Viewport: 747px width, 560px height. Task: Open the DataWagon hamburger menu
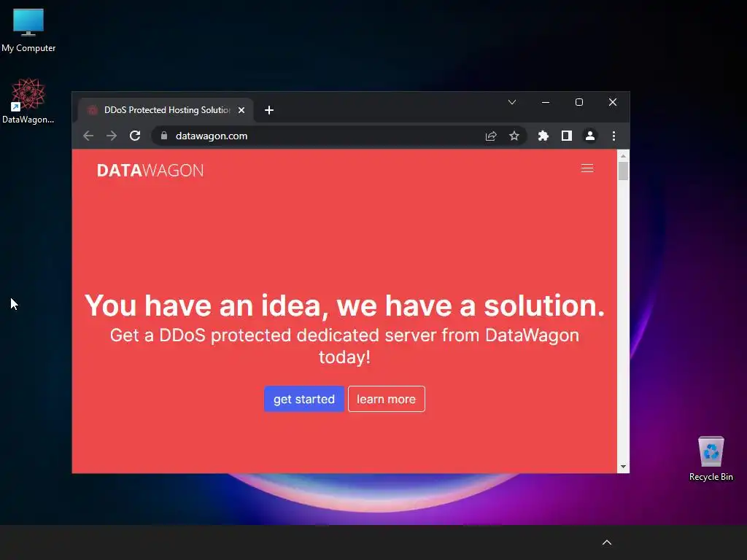tap(587, 168)
